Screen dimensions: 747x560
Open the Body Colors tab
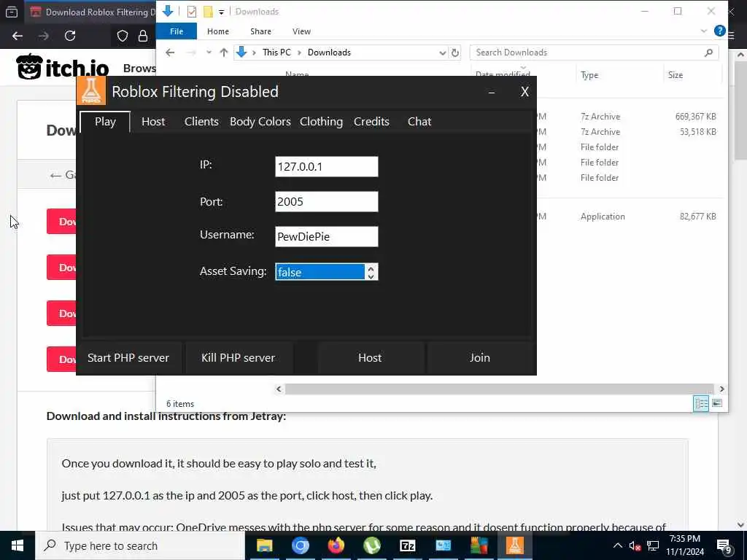[x=260, y=122]
